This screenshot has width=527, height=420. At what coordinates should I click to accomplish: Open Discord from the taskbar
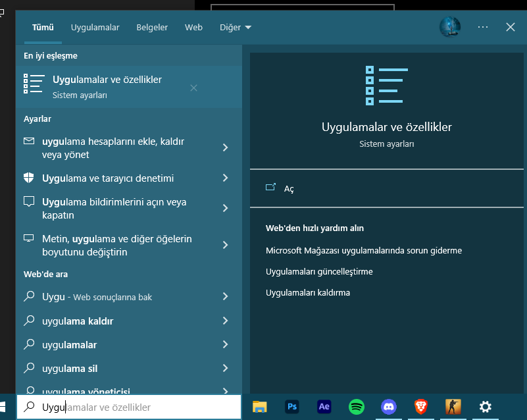[x=389, y=407]
